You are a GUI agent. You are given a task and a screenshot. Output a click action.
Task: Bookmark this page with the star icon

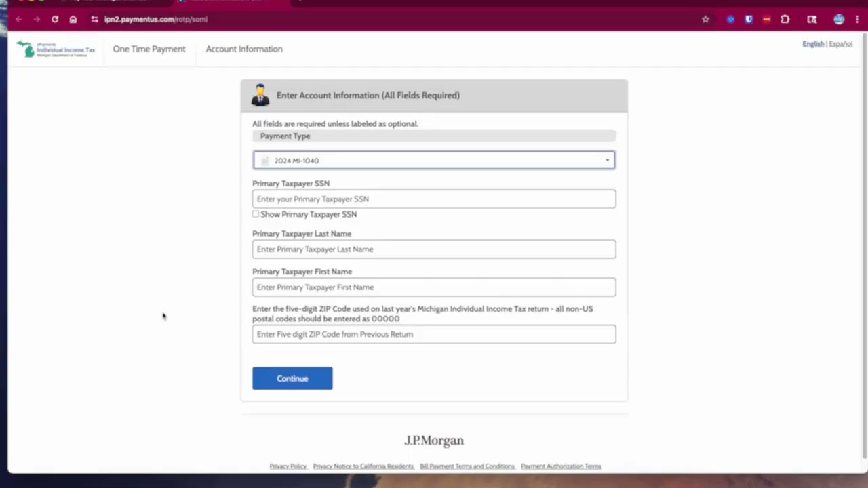(x=705, y=19)
